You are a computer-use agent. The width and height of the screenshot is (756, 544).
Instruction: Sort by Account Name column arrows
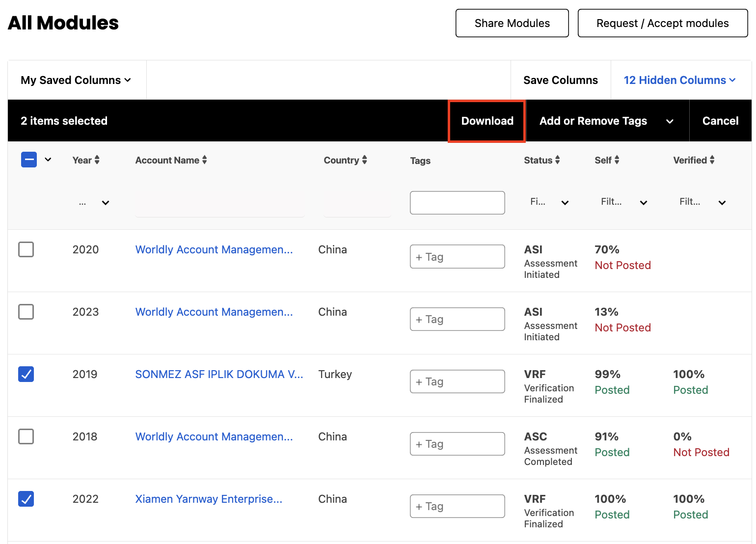204,160
